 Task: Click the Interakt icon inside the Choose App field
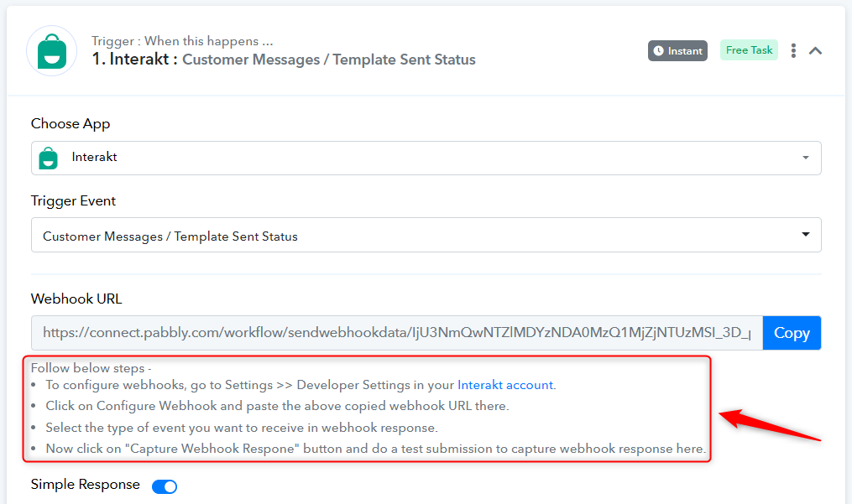(x=49, y=158)
